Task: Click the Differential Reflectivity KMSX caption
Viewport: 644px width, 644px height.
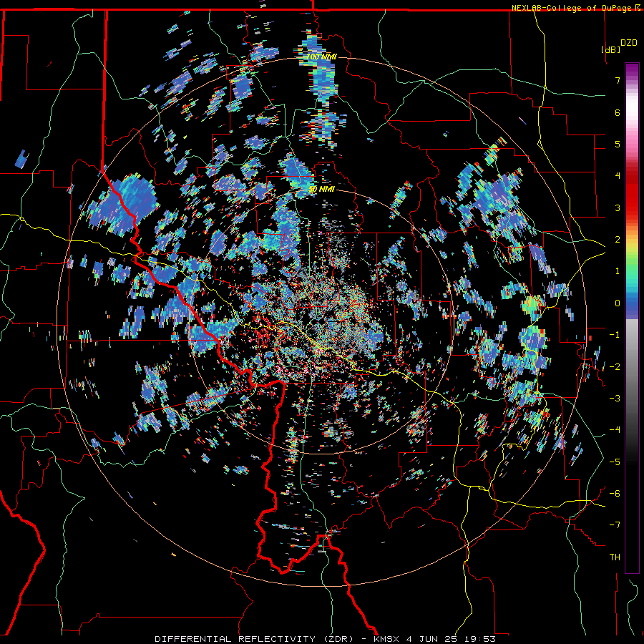Action: [325, 639]
